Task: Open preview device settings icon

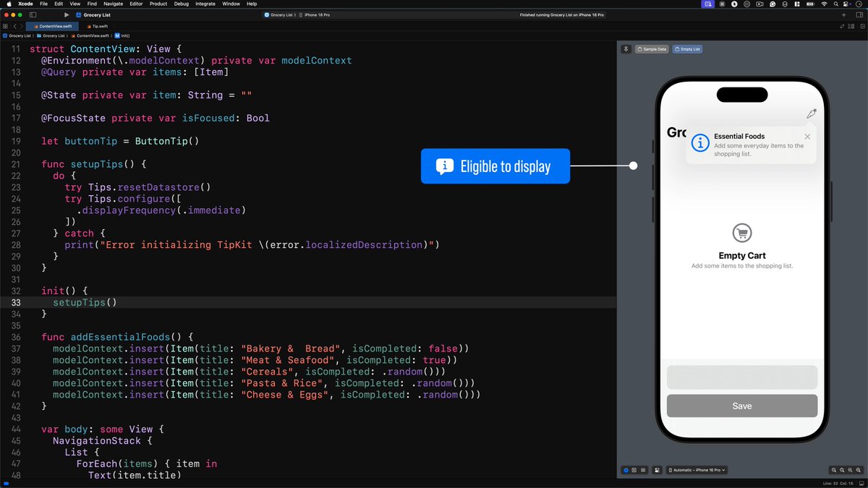Action: pyautogui.click(x=657, y=470)
